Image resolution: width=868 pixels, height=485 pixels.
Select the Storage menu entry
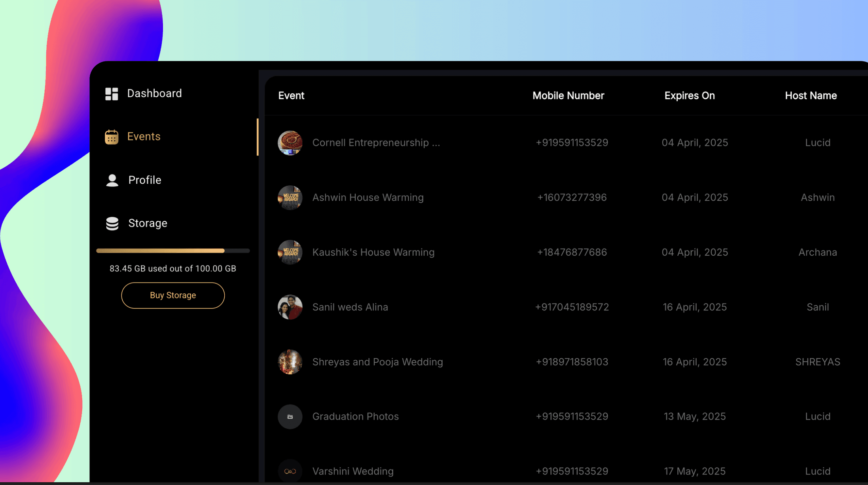(x=148, y=223)
